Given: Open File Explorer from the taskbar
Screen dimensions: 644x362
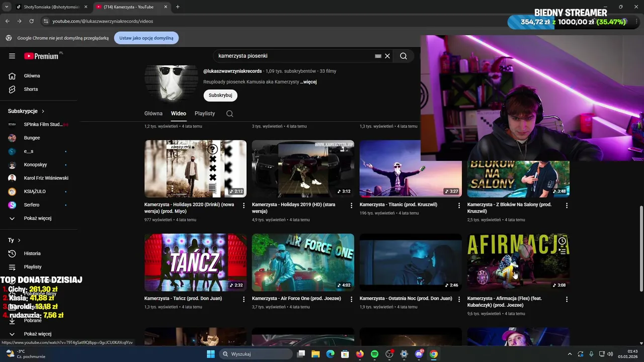Looking at the screenshot, I should click(x=315, y=354).
